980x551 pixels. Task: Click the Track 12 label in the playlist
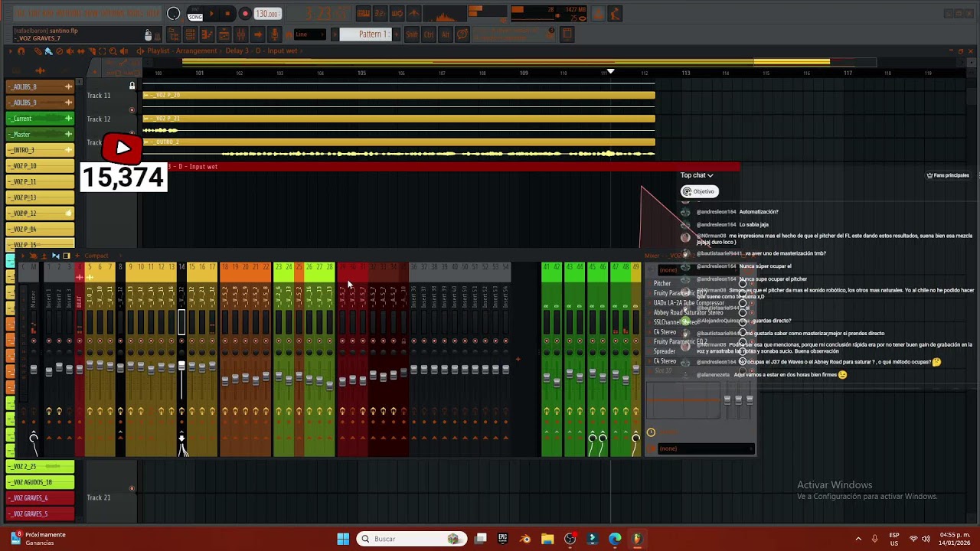(99, 119)
